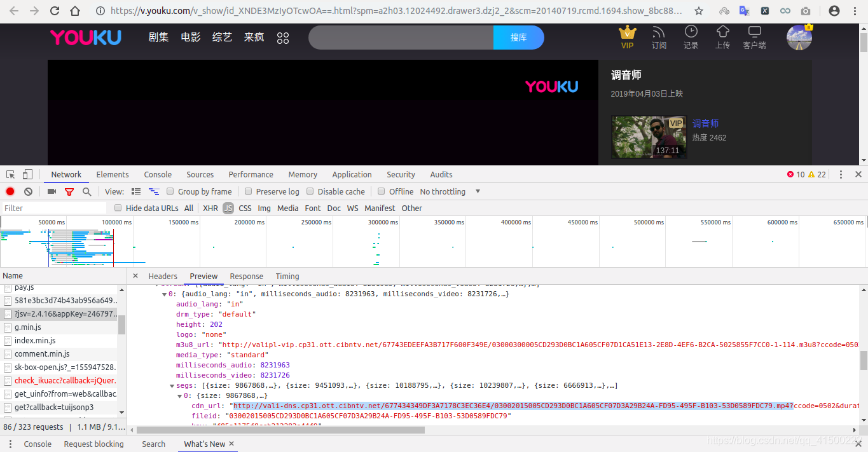This screenshot has height=452, width=868.
Task: Click the YOUKU logo in header
Action: pos(86,38)
